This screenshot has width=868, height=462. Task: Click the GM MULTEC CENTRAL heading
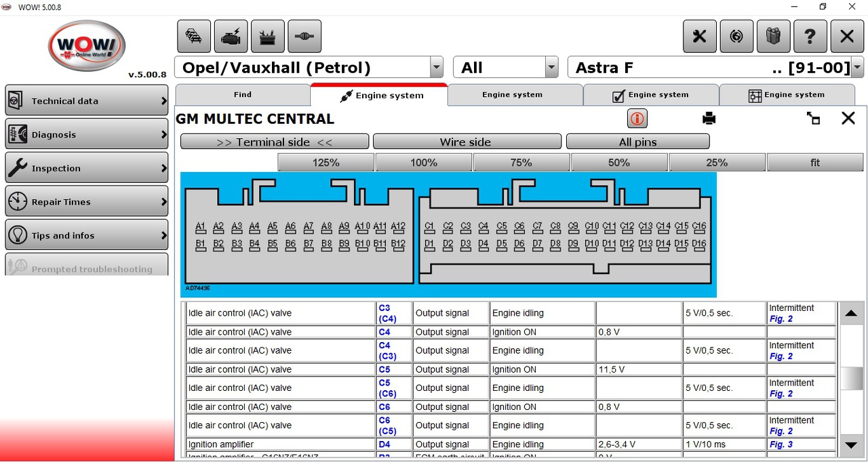(x=255, y=119)
